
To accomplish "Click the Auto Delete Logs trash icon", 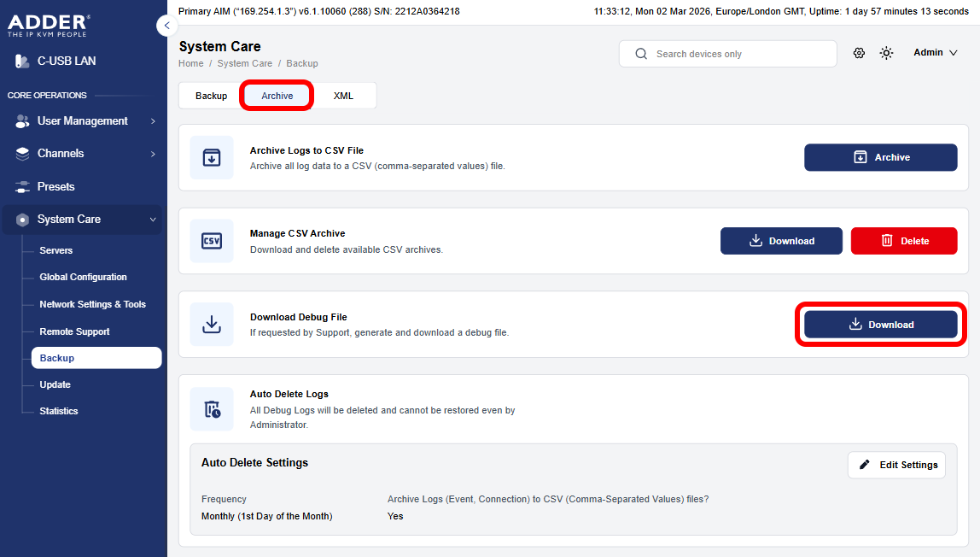I will click(x=211, y=408).
